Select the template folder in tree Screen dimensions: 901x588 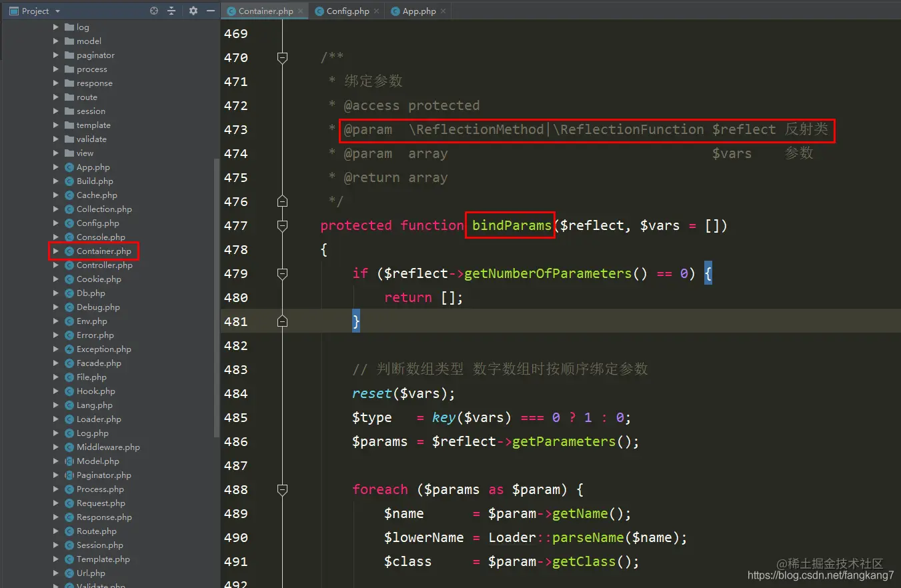click(x=93, y=125)
